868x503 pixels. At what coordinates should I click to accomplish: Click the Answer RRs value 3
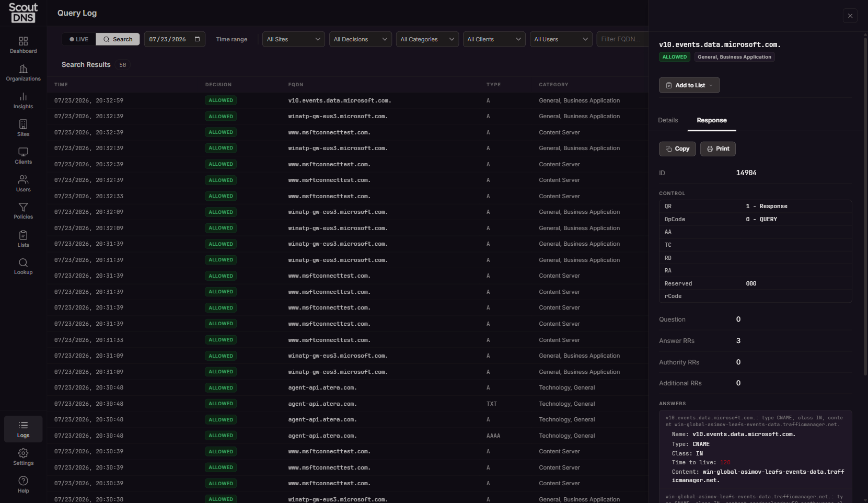click(x=738, y=341)
